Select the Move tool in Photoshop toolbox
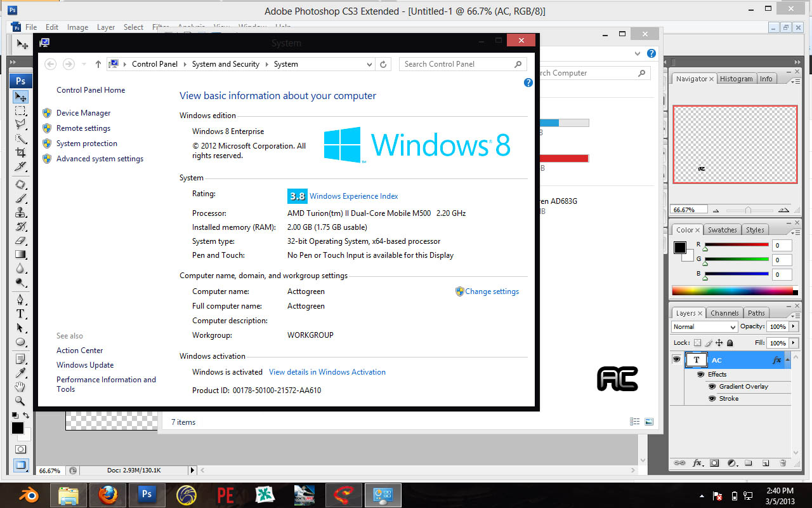This screenshot has width=812, height=508. [20, 97]
